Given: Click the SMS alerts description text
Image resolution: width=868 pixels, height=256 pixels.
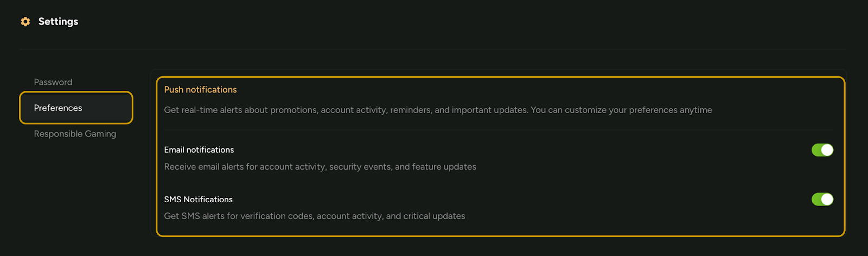Looking at the screenshot, I should point(315,216).
